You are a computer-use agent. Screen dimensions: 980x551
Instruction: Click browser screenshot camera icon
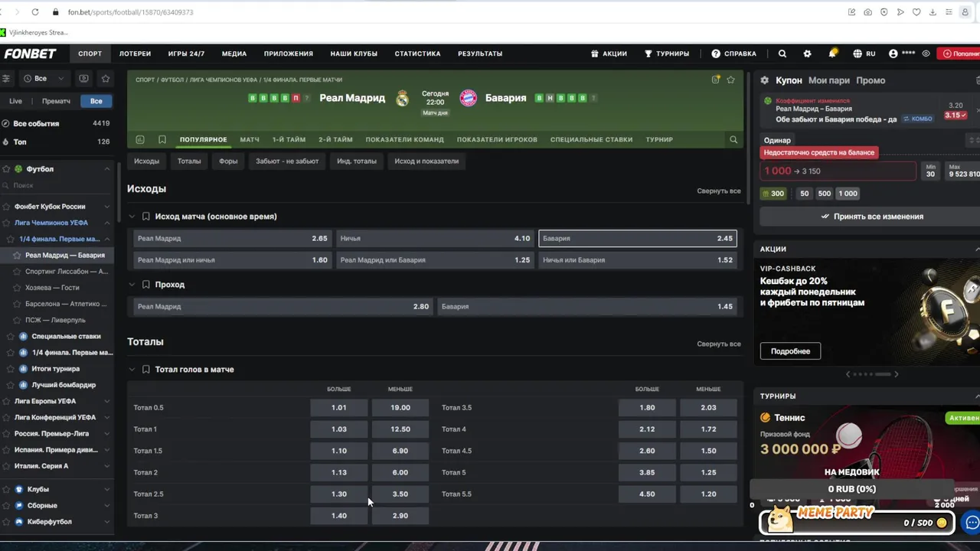click(x=867, y=12)
